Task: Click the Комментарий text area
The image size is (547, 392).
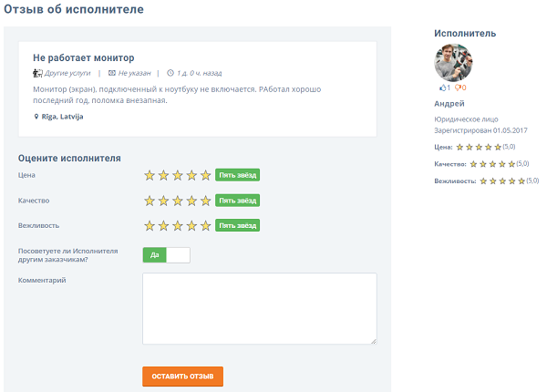Action: click(260, 308)
